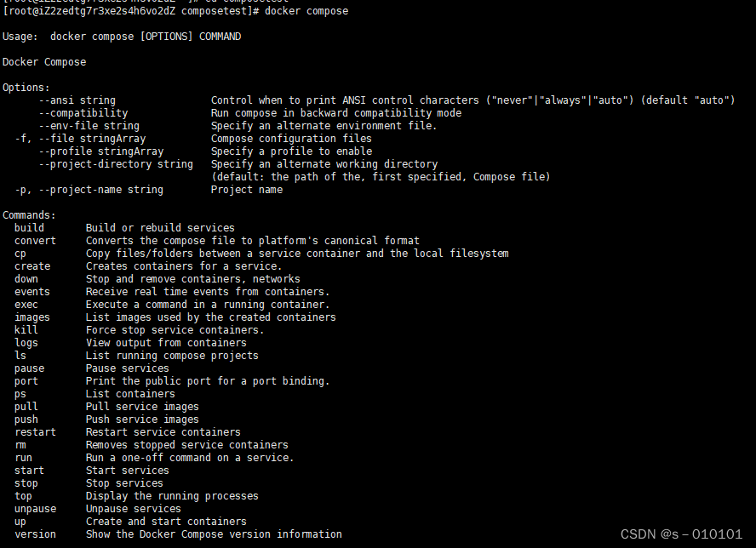Click the 'restart' command name
The height and width of the screenshot is (548, 756).
[35, 432]
